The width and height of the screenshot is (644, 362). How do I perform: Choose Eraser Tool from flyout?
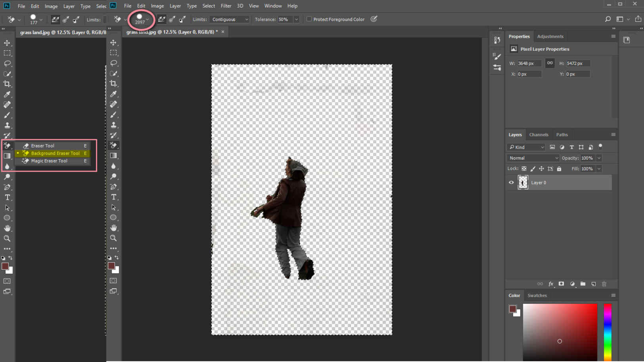pos(42,146)
